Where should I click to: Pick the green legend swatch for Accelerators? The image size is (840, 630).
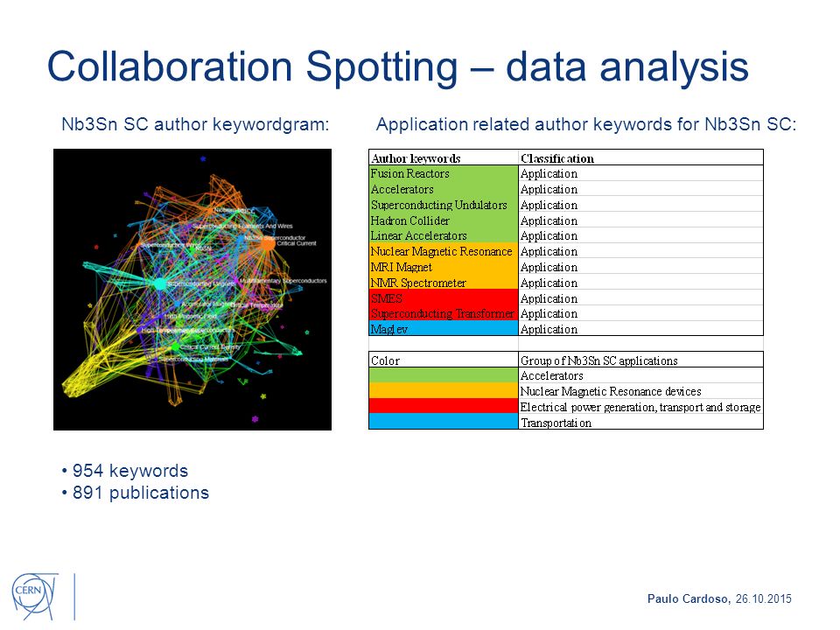(x=444, y=375)
